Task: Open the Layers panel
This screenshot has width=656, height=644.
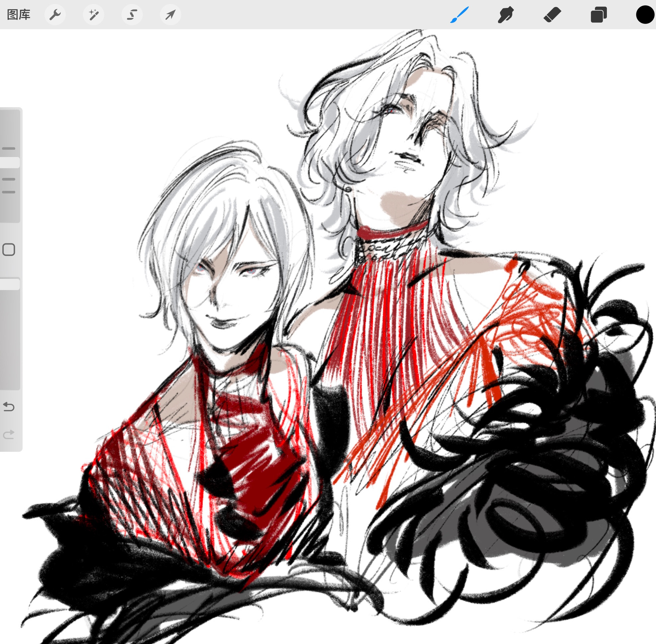Action: click(x=599, y=15)
